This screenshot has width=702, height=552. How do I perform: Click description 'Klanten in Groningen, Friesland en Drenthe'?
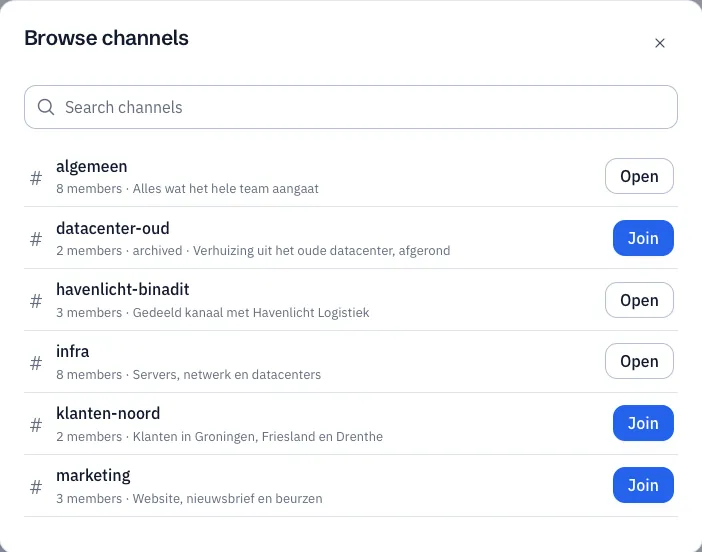pos(258,436)
